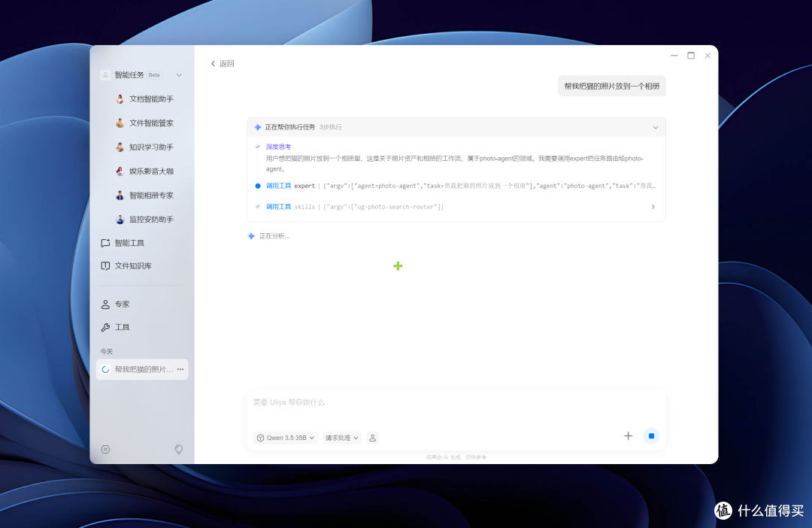Click the 结果由 AI 生成 disclaimer text

[x=456, y=457]
